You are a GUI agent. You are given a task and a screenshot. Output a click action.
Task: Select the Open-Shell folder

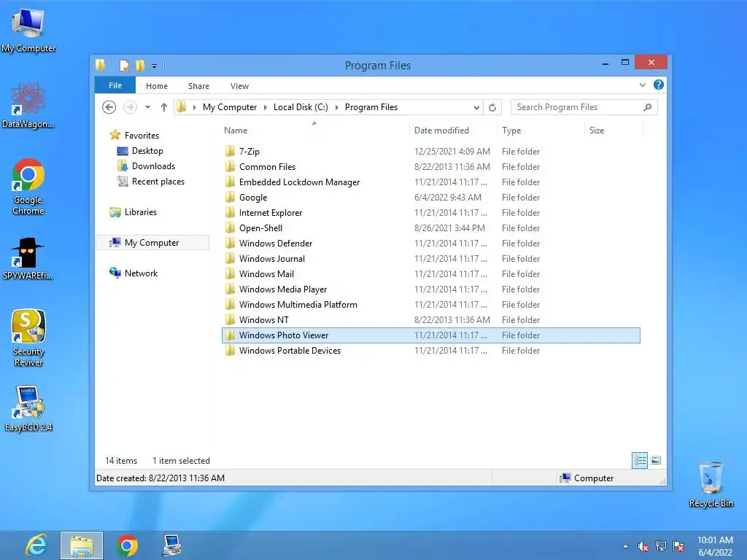tap(430, 228)
